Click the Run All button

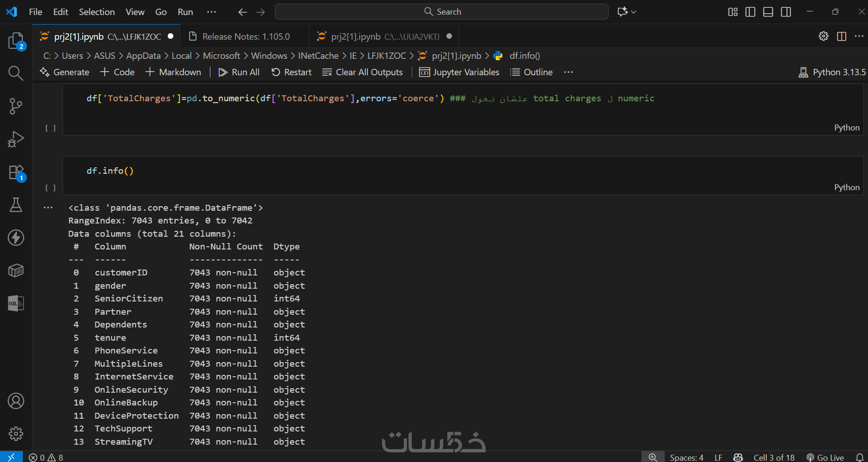pos(239,72)
